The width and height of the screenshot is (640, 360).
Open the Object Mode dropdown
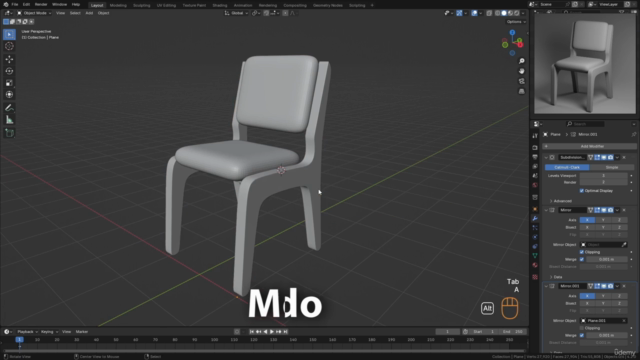tap(34, 13)
